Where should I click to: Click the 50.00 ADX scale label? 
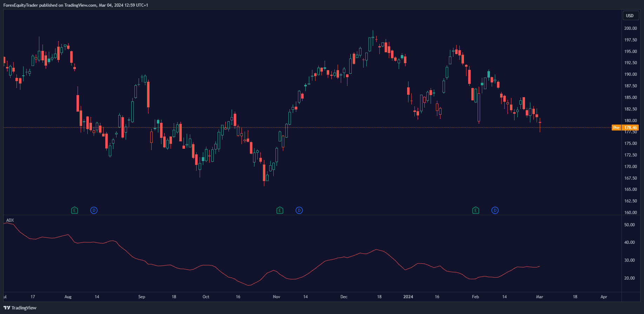coord(630,225)
